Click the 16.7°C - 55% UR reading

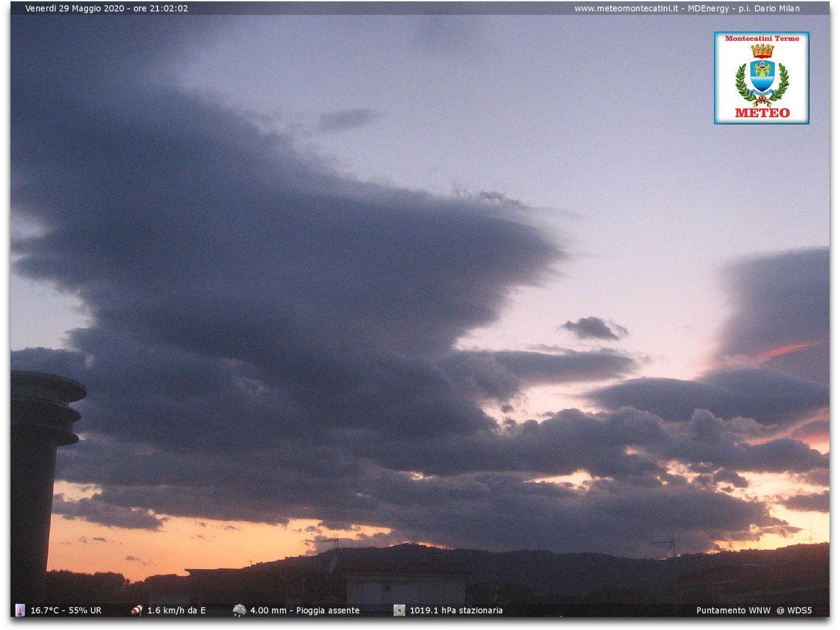pos(66,611)
